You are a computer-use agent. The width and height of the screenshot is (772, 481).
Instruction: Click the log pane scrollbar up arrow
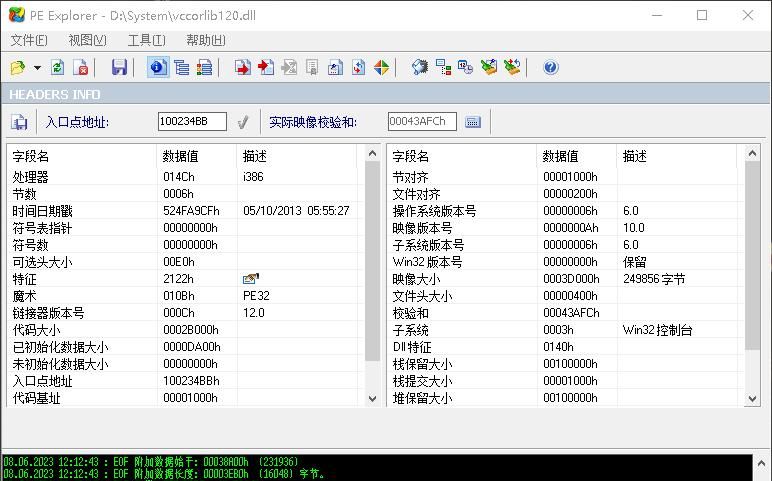(762, 463)
